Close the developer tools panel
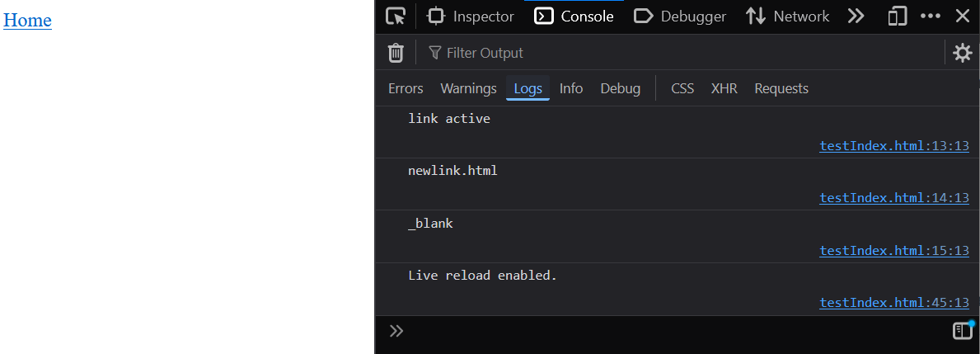Viewport: 980px width, 354px height. tap(962, 17)
